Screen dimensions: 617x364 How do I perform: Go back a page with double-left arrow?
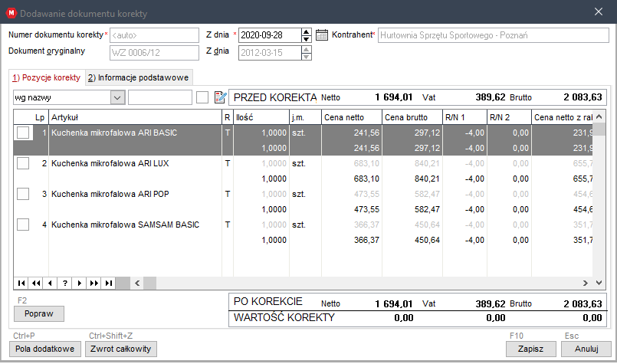click(x=36, y=283)
